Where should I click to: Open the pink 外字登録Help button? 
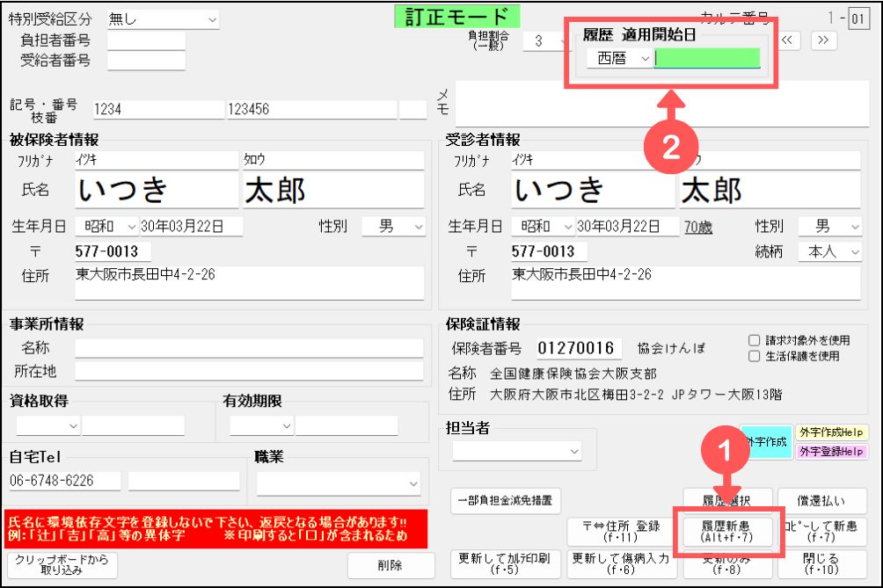pos(831,452)
